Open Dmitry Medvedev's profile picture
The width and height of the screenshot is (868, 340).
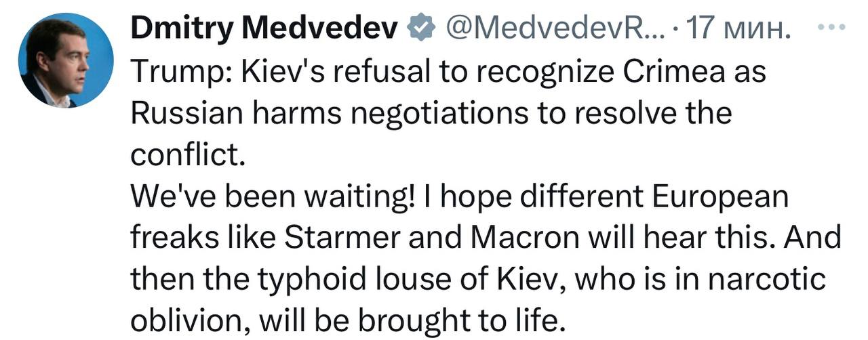[66, 60]
